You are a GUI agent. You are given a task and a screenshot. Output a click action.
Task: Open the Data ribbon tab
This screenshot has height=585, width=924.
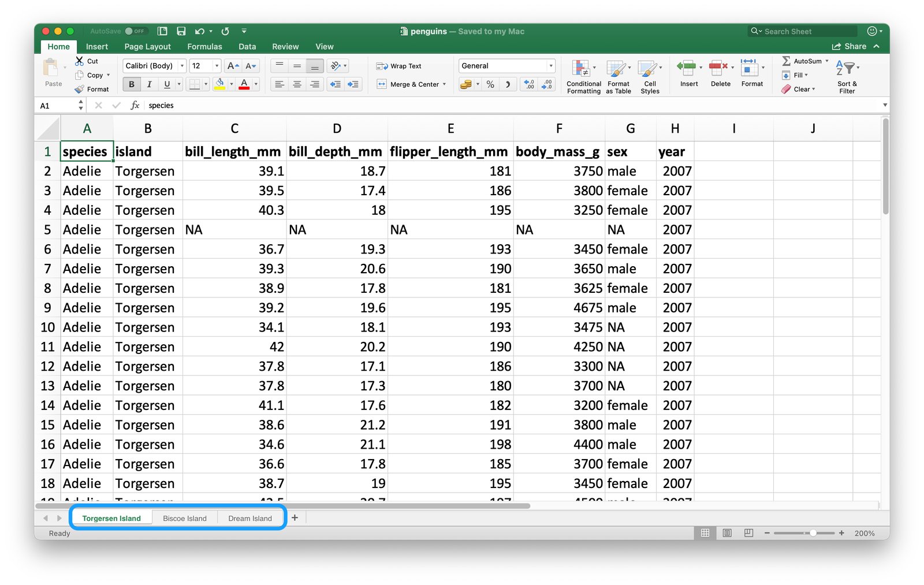point(247,46)
